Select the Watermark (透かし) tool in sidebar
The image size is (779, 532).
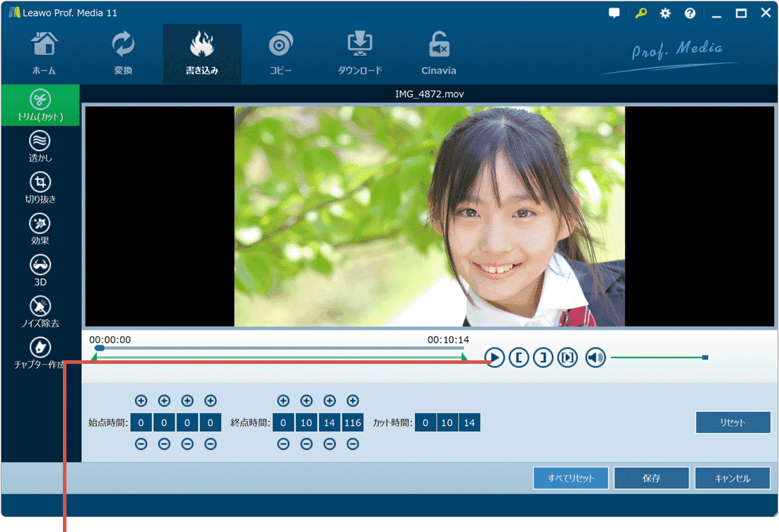tap(40, 146)
